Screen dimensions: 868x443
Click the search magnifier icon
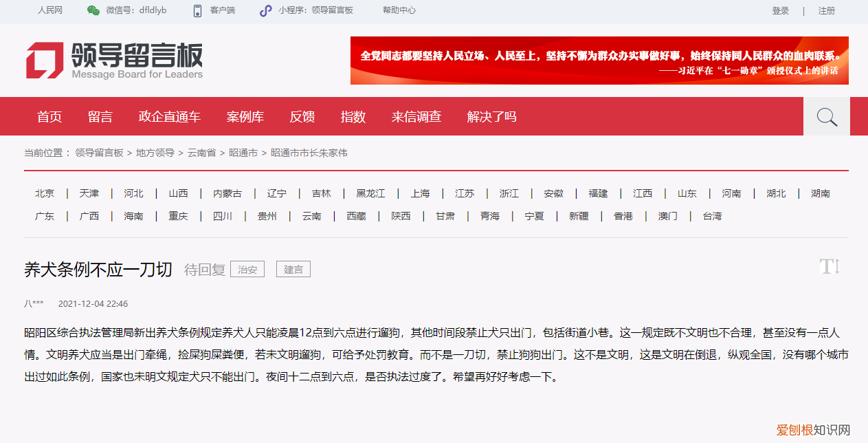pyautogui.click(x=826, y=116)
